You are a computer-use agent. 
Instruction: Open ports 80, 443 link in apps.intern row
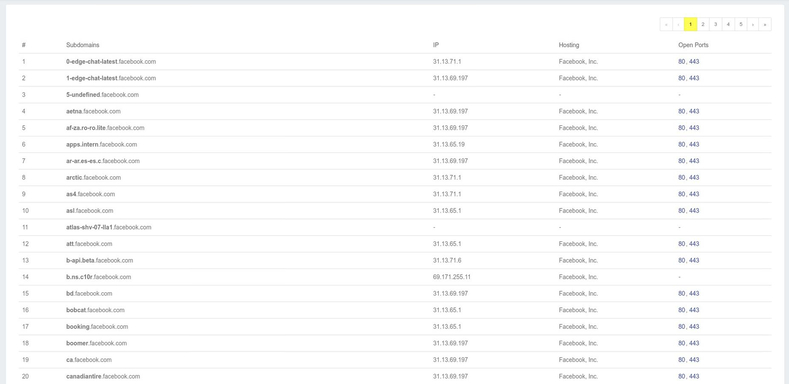click(688, 144)
